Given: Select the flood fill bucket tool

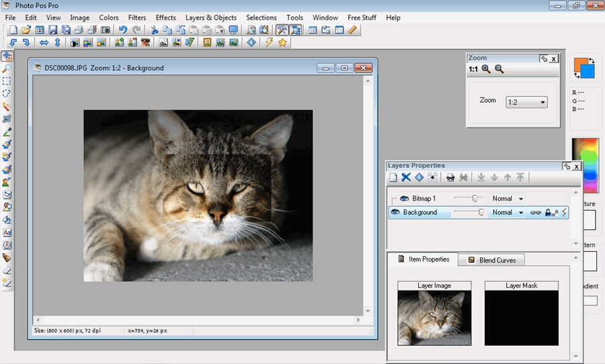Looking at the screenshot, I should click(x=7, y=220).
